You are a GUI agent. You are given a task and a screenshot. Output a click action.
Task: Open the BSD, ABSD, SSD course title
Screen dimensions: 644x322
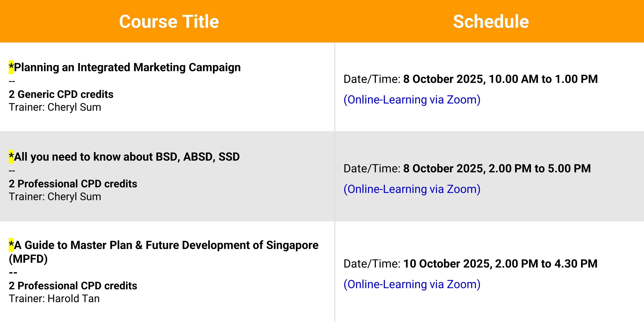pos(127,157)
